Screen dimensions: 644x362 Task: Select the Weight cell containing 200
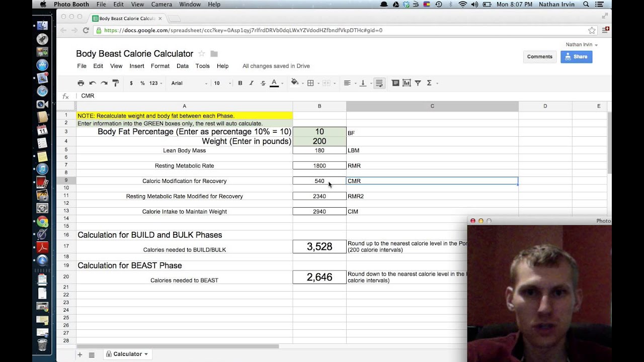(319, 141)
